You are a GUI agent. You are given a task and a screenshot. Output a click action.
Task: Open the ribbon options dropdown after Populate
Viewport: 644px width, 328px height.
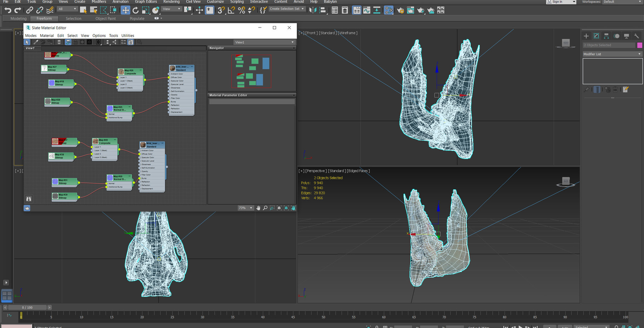tap(158, 18)
